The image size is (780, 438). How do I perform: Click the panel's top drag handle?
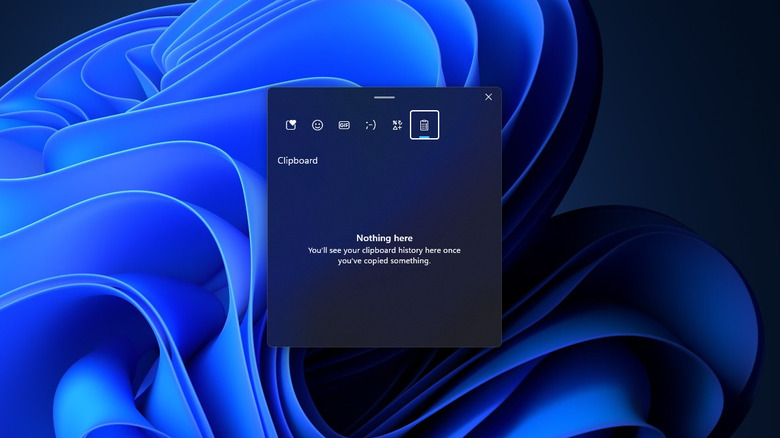384,97
